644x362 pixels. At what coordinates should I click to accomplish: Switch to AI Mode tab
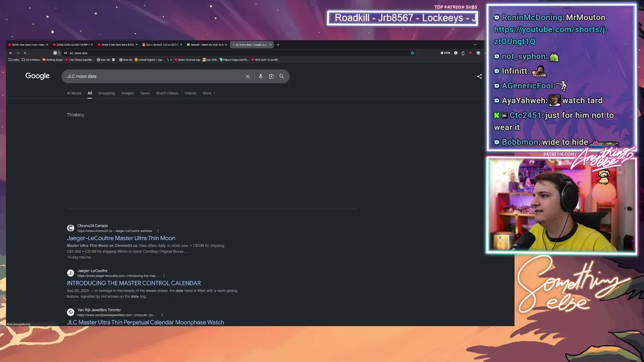tap(74, 93)
